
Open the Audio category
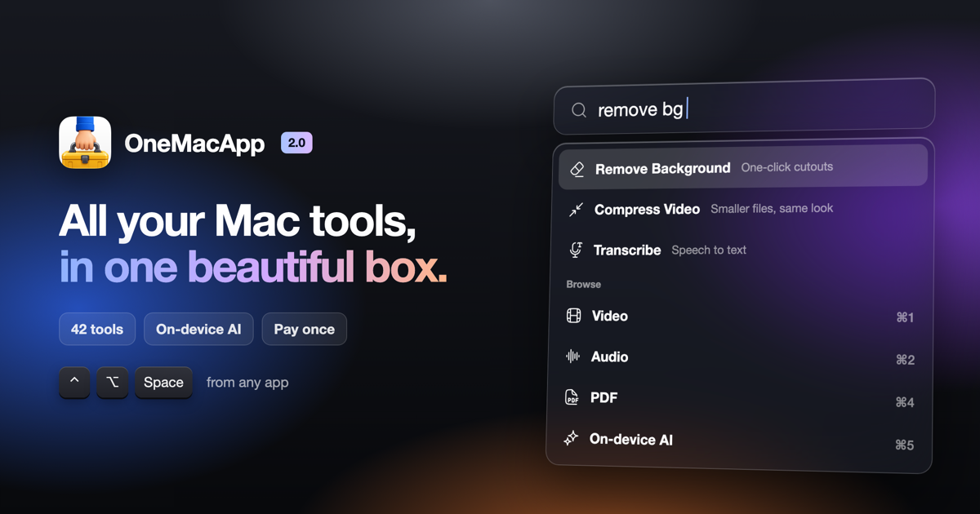(741, 357)
